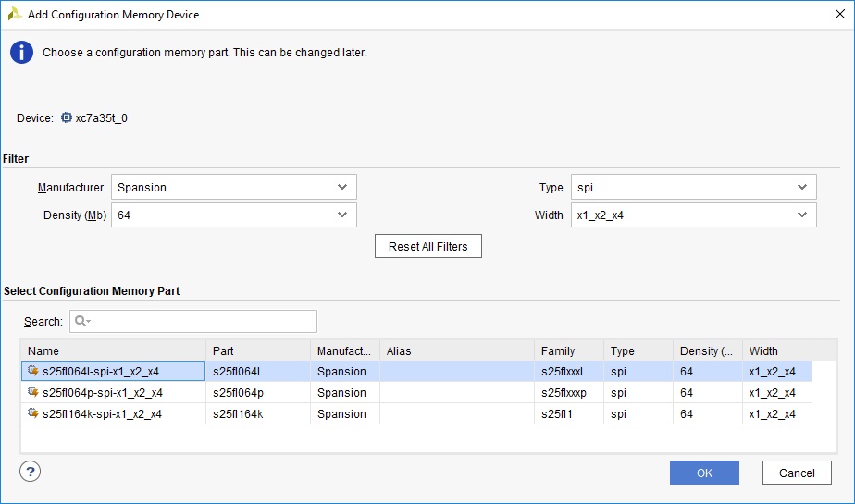This screenshot has height=504, width=855.
Task: Click the s25flxxxl Family cell
Action: point(569,372)
